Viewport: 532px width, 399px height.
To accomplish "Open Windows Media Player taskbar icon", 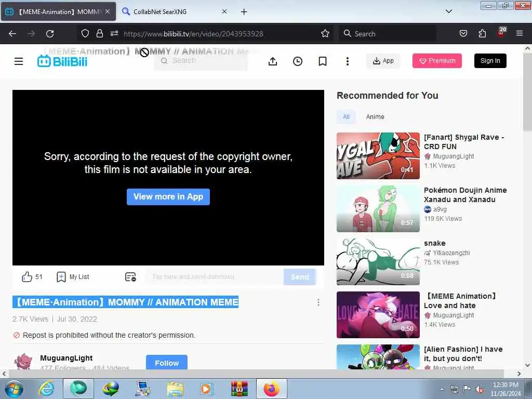I will point(206,389).
